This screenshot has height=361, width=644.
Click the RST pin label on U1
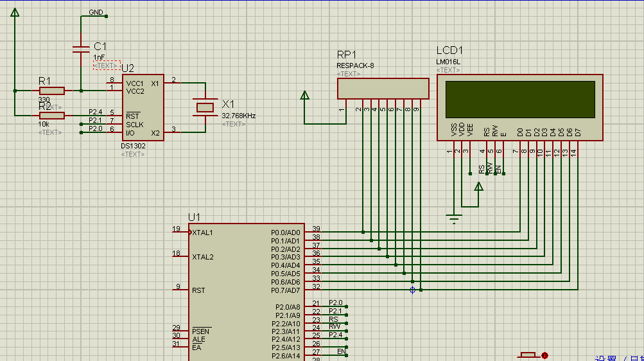(x=198, y=290)
